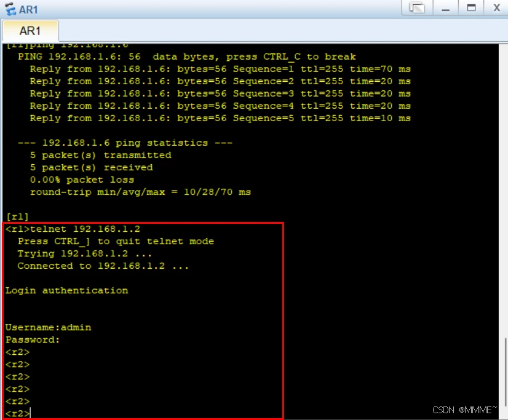Click the telnet 192.168.1.2 command line
This screenshot has width=508, height=420.
click(73, 229)
